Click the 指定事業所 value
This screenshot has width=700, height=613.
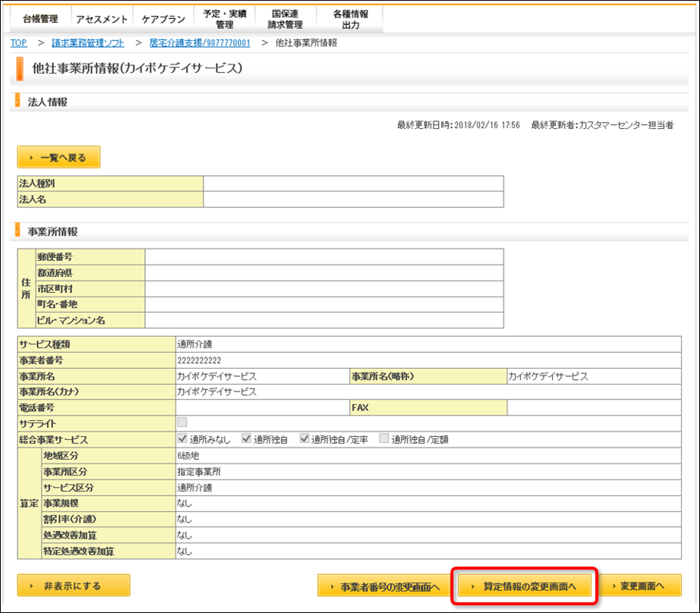click(199, 472)
